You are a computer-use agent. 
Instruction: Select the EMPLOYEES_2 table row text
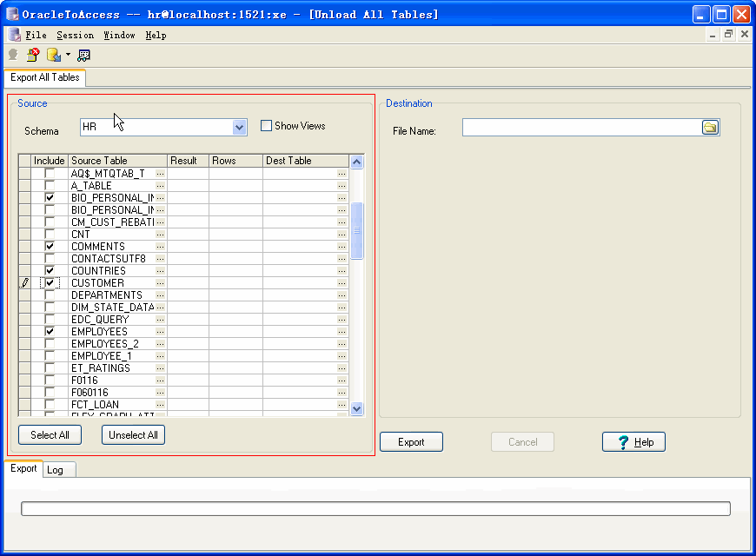point(105,344)
